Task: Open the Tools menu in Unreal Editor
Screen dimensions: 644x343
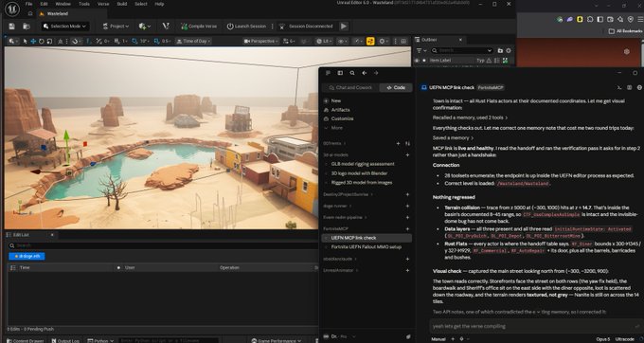Action: pyautogui.click(x=84, y=4)
